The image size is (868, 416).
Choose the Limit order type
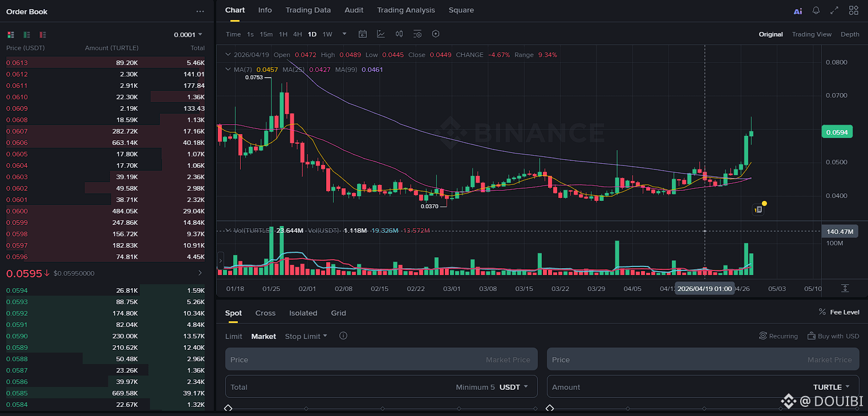234,336
